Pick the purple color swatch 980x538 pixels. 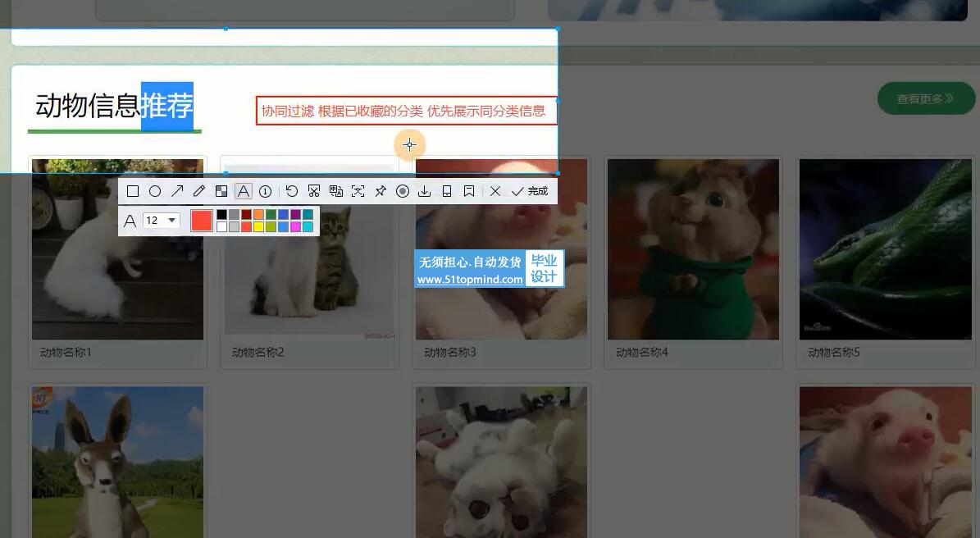(x=295, y=214)
